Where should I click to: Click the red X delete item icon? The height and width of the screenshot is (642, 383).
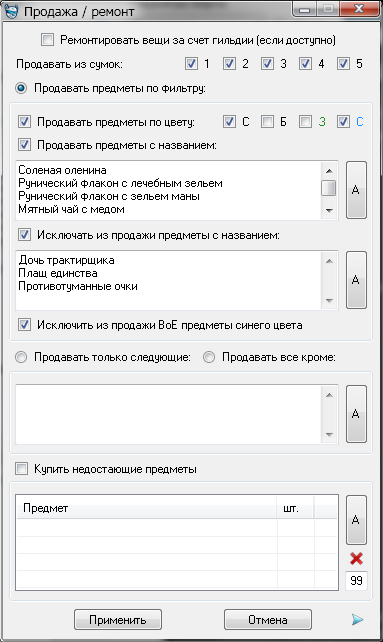pyautogui.click(x=356, y=558)
